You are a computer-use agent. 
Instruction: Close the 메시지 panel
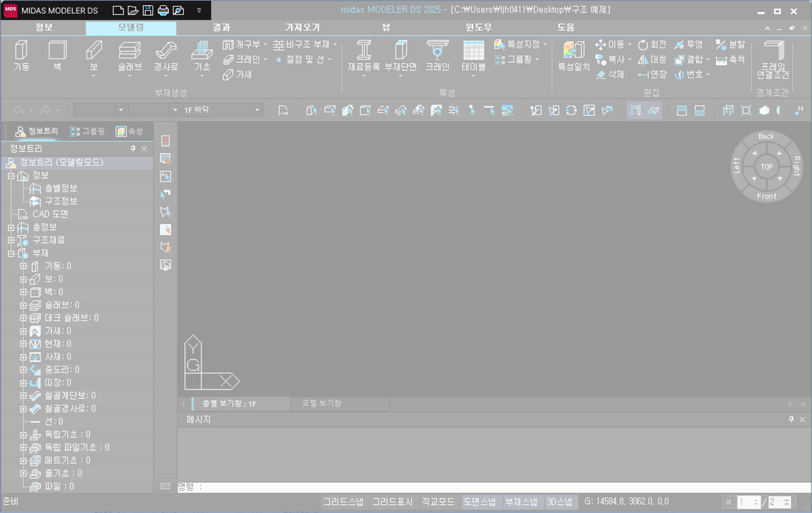pyautogui.click(x=802, y=420)
